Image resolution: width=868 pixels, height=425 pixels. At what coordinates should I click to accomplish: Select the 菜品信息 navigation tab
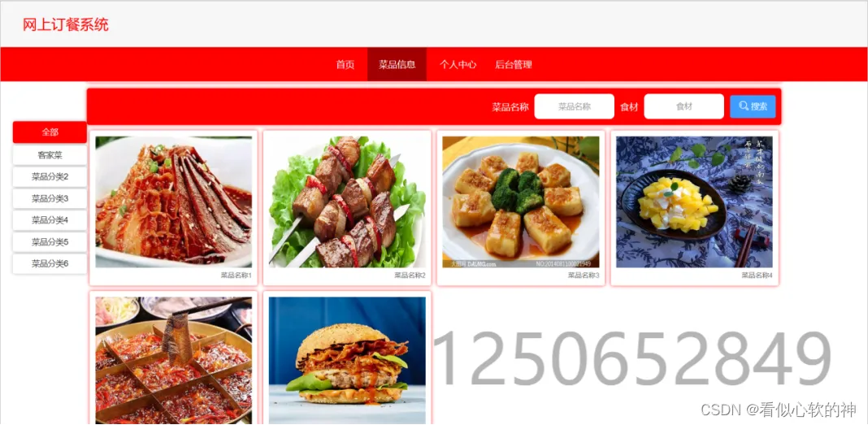point(397,64)
